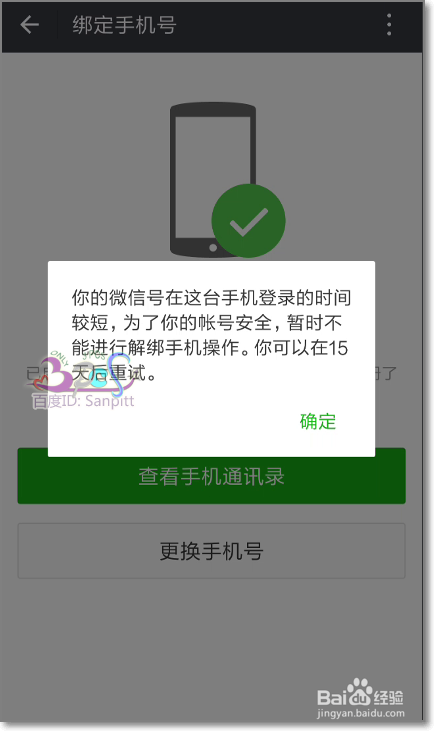Open the jingyan.baidu.com link text
The height and width of the screenshot is (731, 434).
(x=360, y=713)
